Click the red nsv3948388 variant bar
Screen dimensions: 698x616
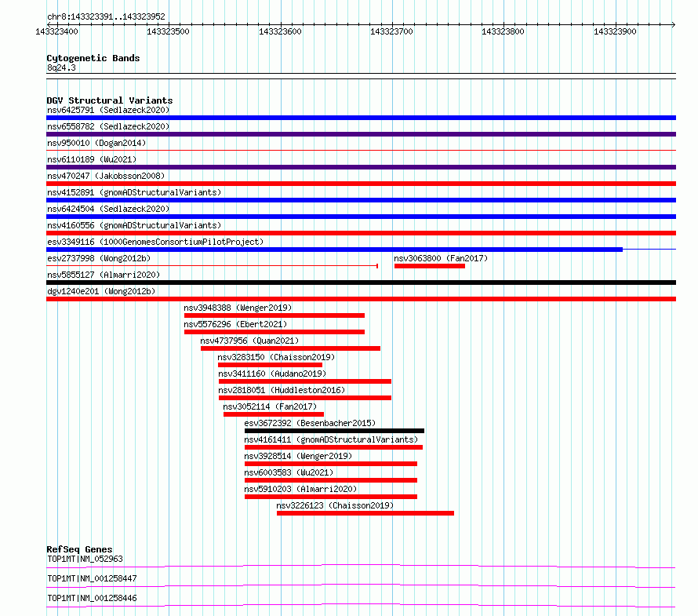(274, 315)
